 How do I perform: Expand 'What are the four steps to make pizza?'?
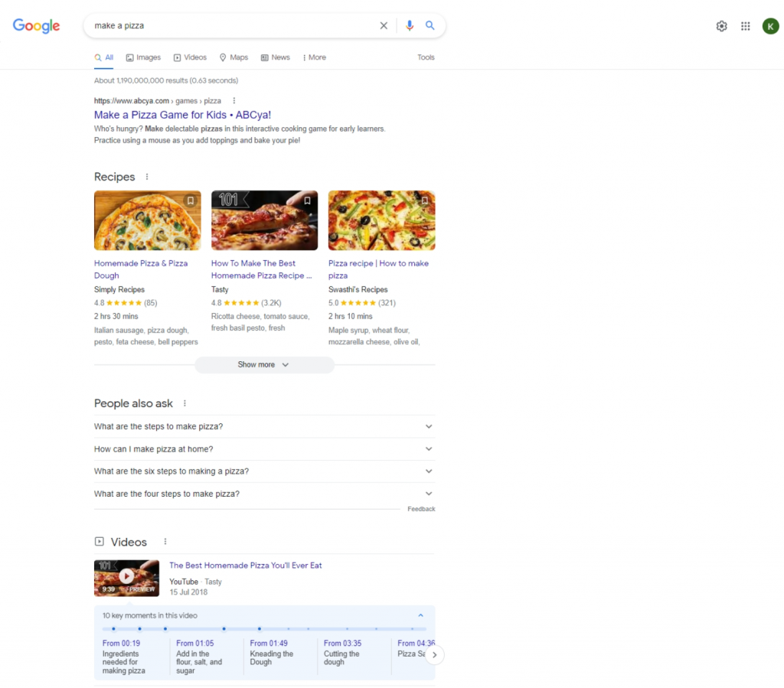point(264,494)
